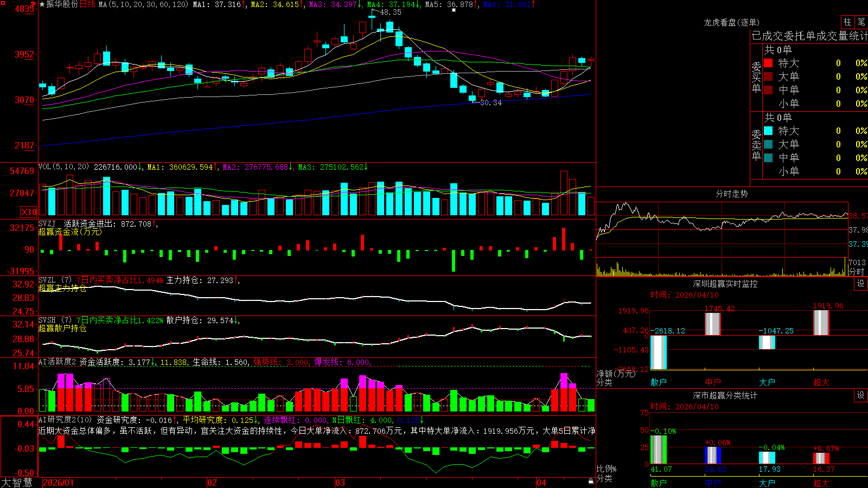The height and width of the screenshot is (488, 868).
Task: Click the 龙虎看盘(逐单) panel title
Action: (x=732, y=22)
